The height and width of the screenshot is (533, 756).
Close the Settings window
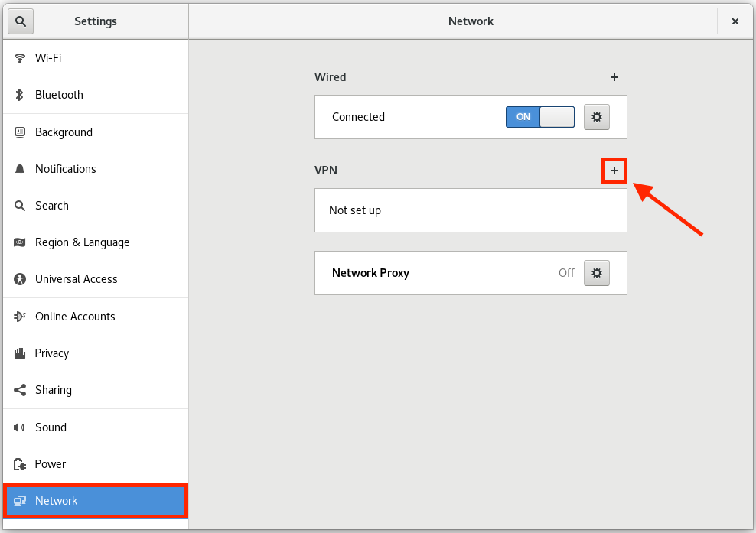735,21
